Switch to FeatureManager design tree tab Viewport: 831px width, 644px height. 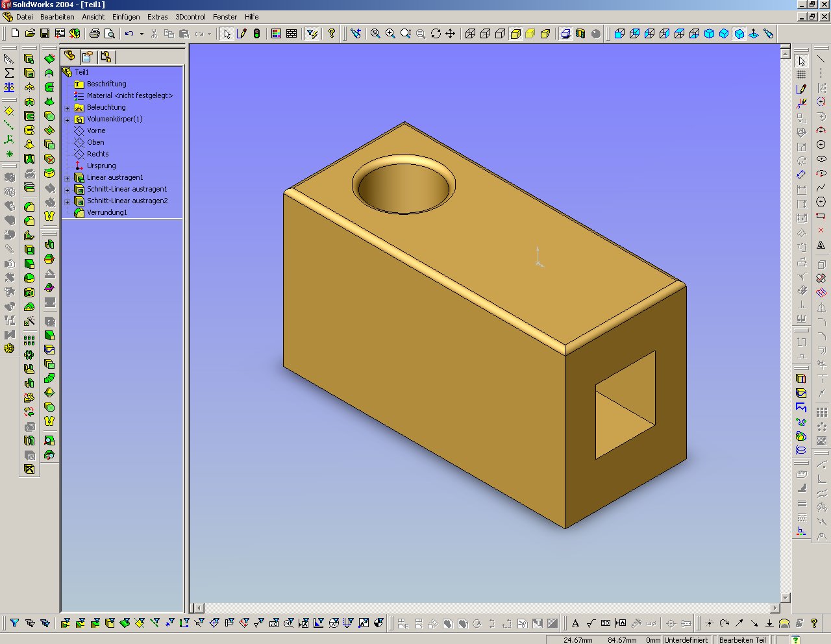[x=69, y=56]
